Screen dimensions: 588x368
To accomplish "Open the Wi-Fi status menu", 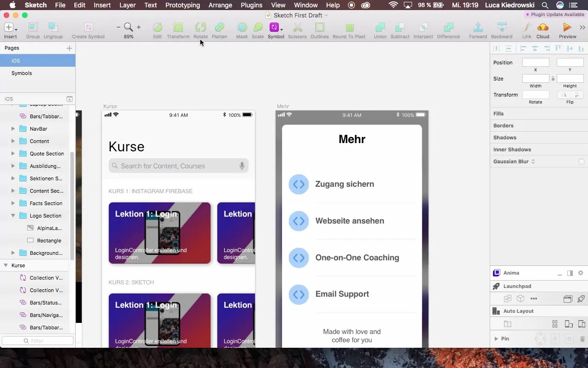I will pyautogui.click(x=393, y=5).
